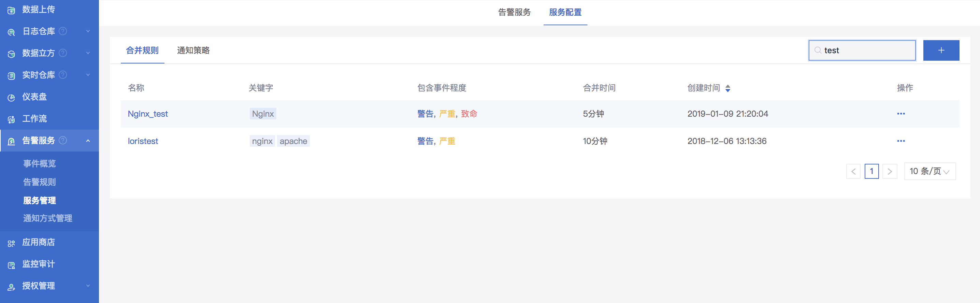Open the Nginx_test rule link
Screen dimensions: 980x303
click(148, 114)
